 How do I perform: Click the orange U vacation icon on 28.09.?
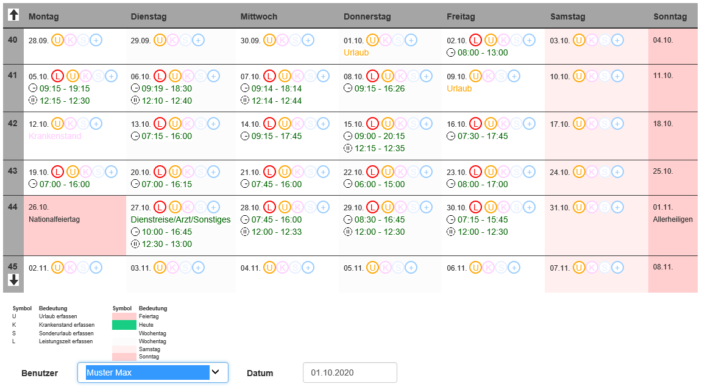57,40
